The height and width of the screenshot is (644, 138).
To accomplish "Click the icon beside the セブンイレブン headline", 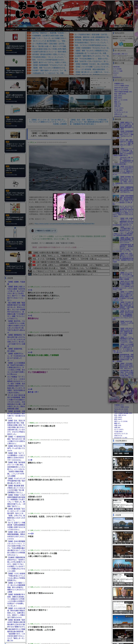I will tap(29, 41).
